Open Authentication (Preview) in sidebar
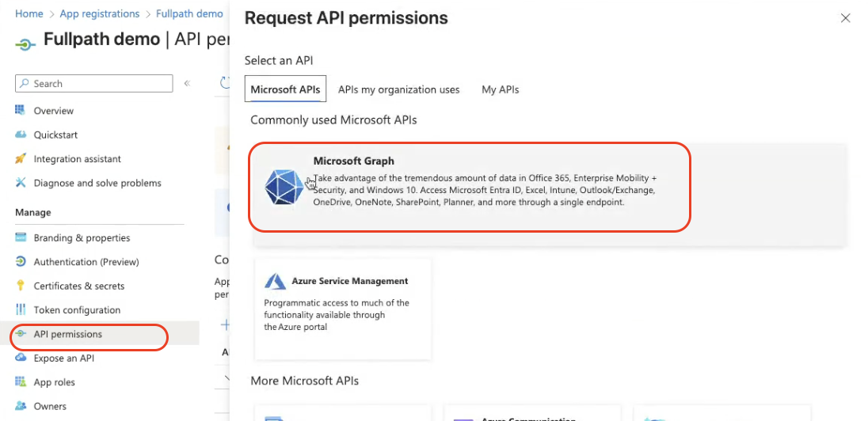868x421 pixels. click(x=86, y=262)
